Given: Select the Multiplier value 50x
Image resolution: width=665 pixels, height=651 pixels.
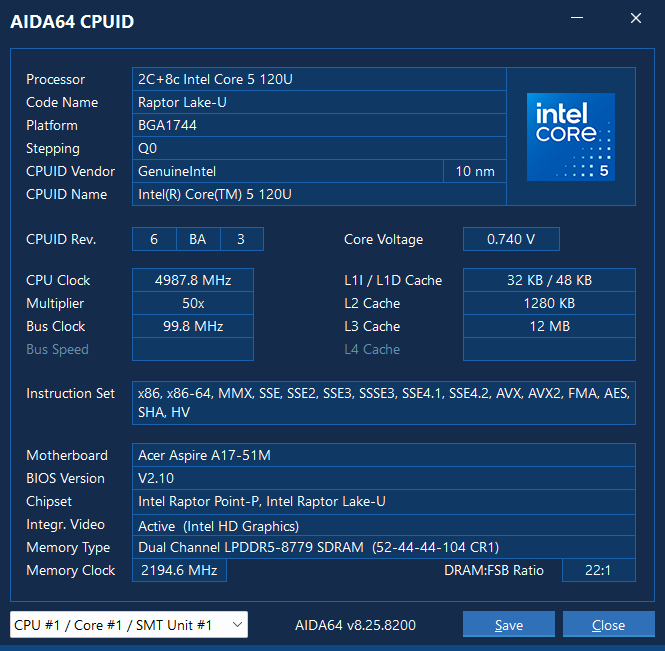Looking at the screenshot, I should (192, 303).
